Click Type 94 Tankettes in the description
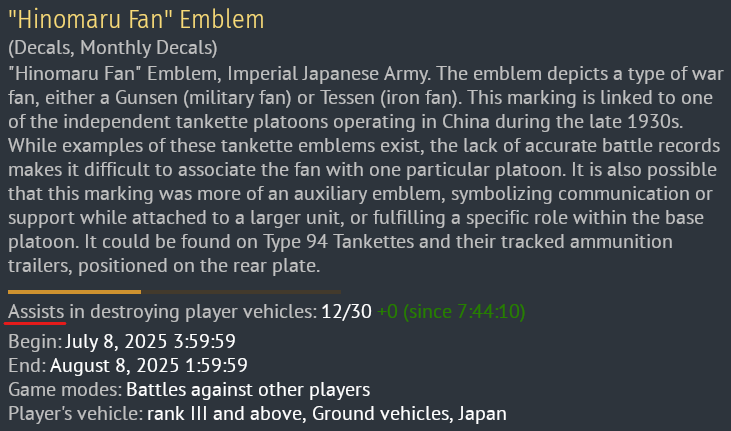The height and width of the screenshot is (431, 731). pyautogui.click(x=338, y=242)
